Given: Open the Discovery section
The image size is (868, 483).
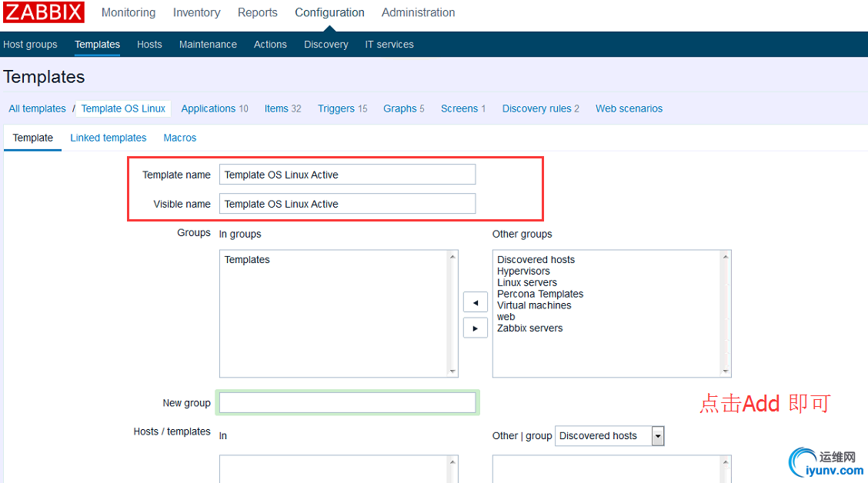Looking at the screenshot, I should [x=325, y=45].
